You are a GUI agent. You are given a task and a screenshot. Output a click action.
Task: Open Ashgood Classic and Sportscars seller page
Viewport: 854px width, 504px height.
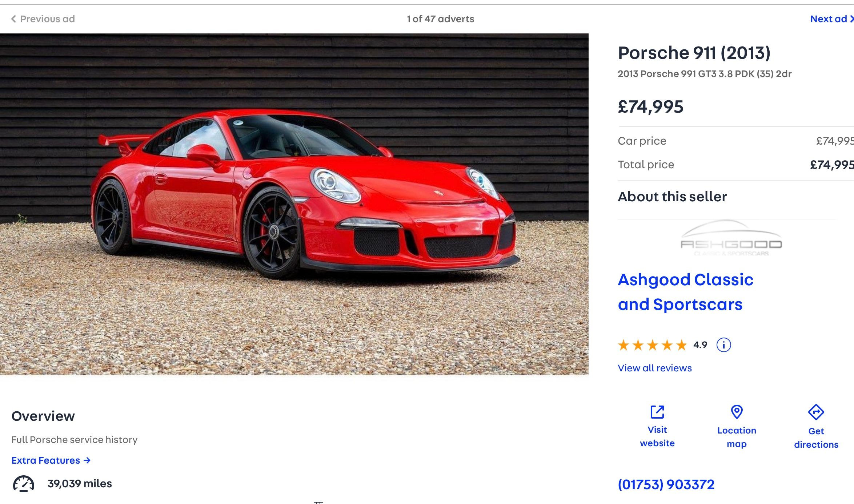click(x=685, y=292)
